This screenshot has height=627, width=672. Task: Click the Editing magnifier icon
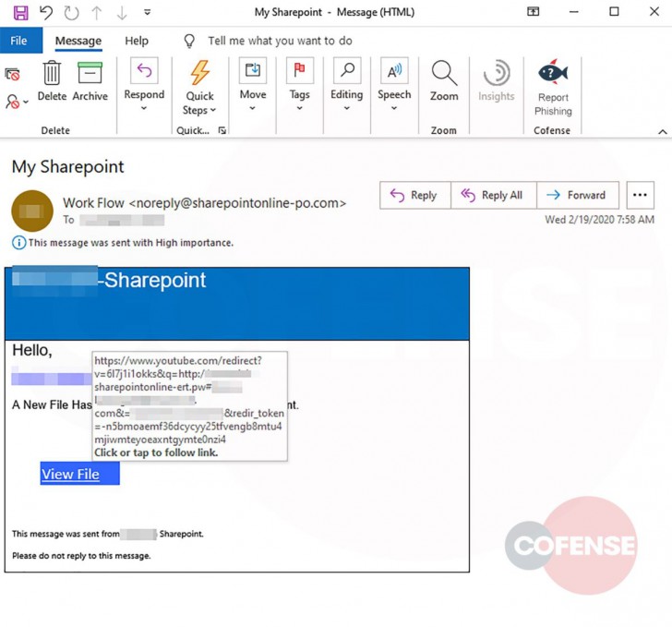(x=347, y=70)
